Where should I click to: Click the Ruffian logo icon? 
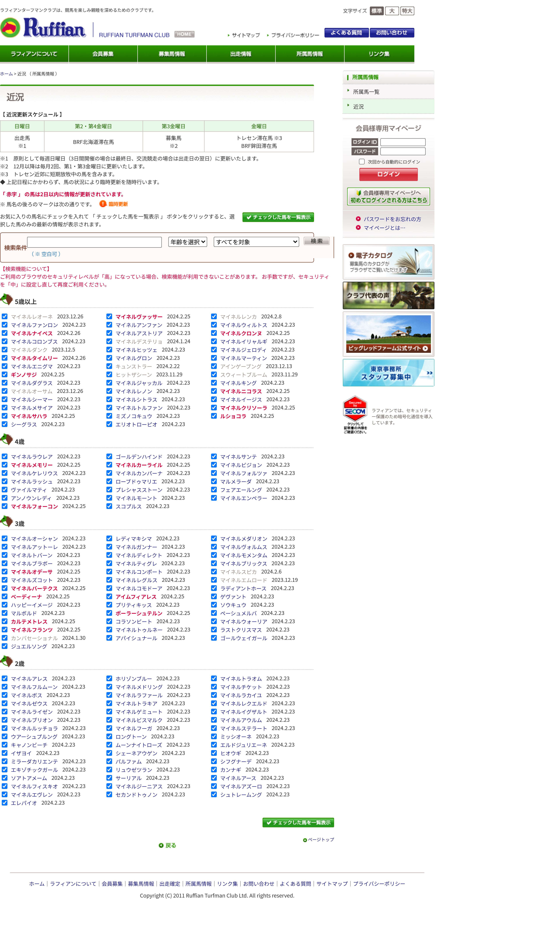coord(10,27)
